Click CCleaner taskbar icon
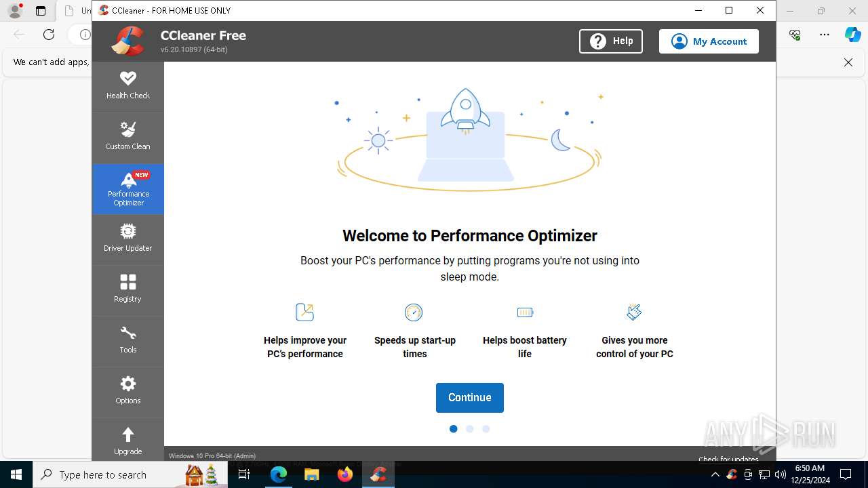This screenshot has height=488, width=868. pyautogui.click(x=378, y=474)
